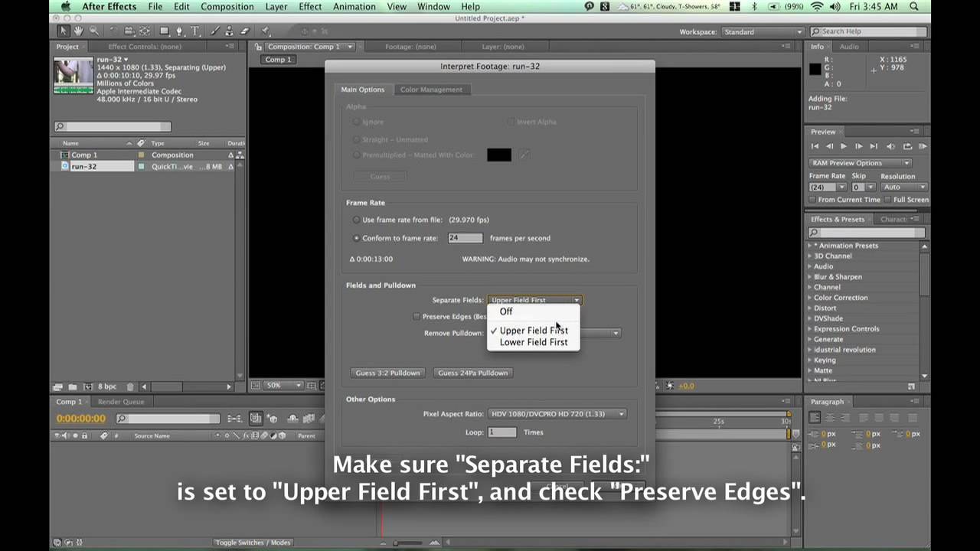Enable From Current Time checkbox
980x551 pixels.
812,200
